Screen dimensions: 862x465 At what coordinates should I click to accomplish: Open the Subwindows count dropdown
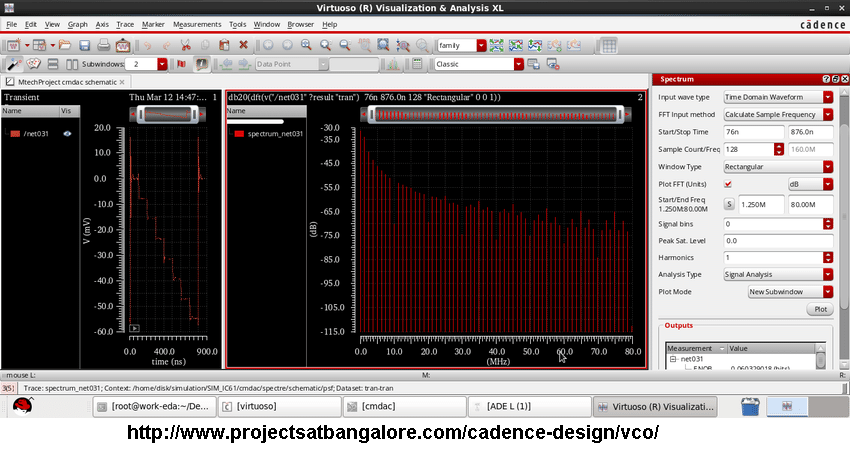tap(162, 64)
